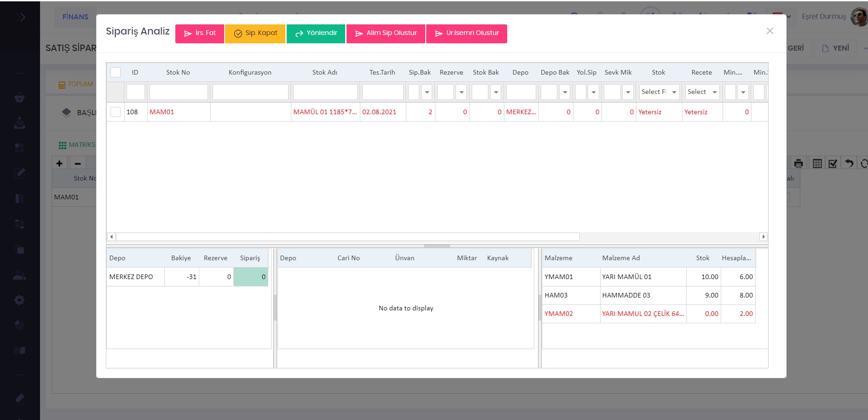Click the horizontal scrollbar right arrow

[764, 237]
